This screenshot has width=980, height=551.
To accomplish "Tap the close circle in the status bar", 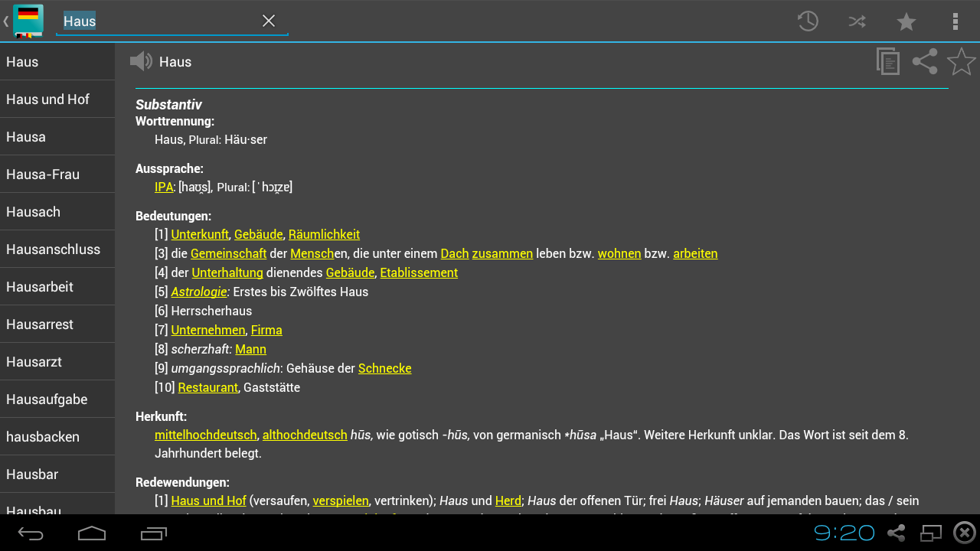I will (x=962, y=532).
